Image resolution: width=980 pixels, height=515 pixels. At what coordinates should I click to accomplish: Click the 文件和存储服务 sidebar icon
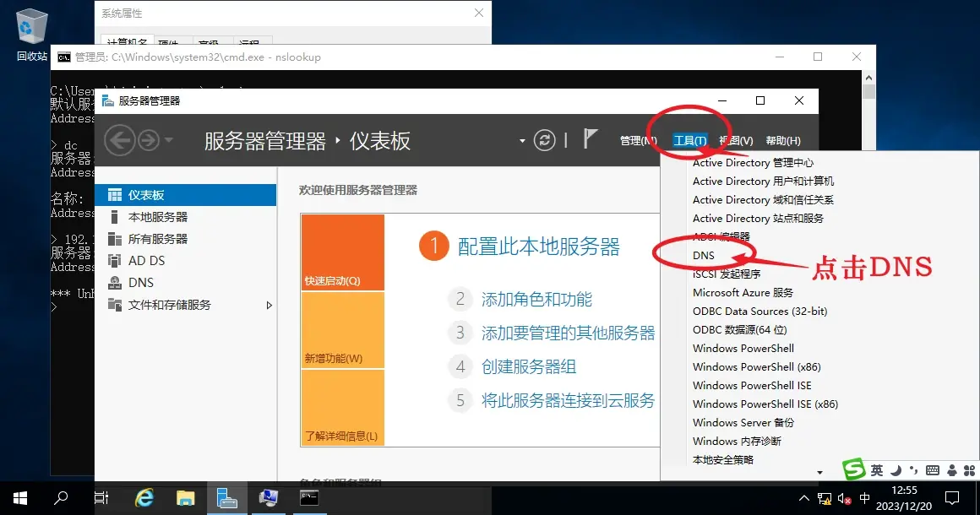click(x=114, y=305)
